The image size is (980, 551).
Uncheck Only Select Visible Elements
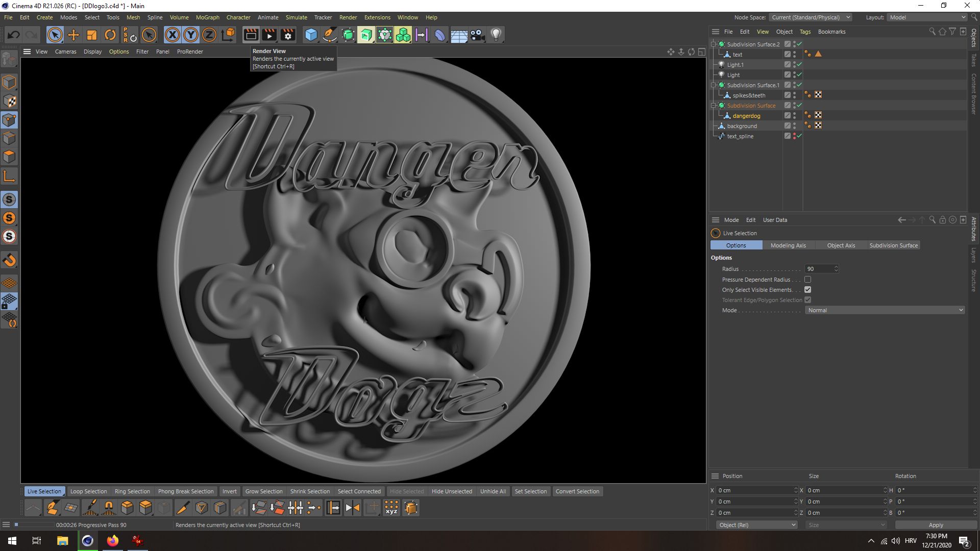pos(807,290)
